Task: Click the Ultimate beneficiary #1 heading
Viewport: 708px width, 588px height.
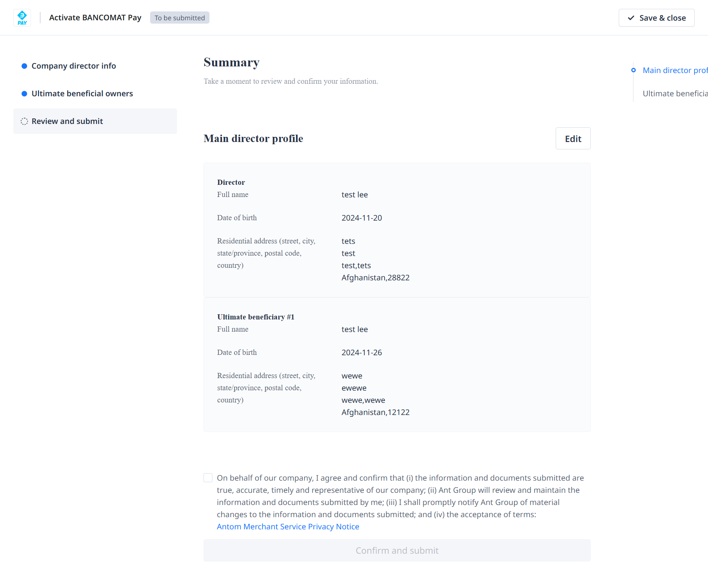Action: click(x=256, y=317)
